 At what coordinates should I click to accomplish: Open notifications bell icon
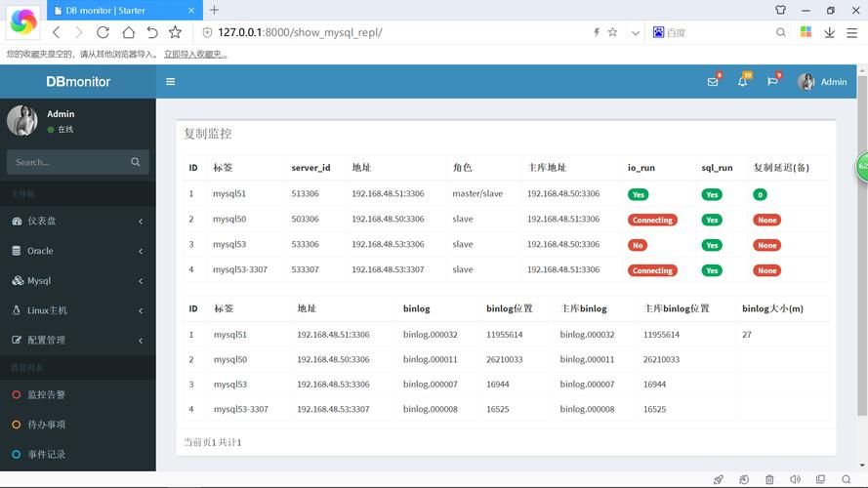point(742,82)
